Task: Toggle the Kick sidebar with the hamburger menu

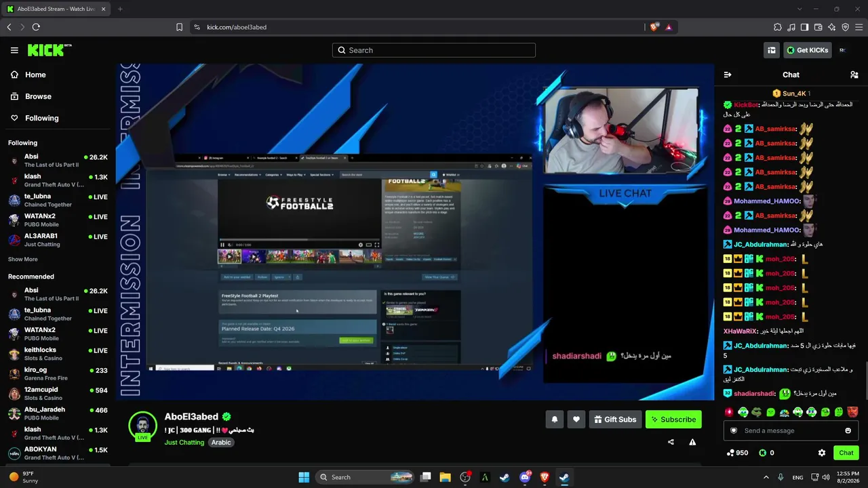Action: point(14,50)
